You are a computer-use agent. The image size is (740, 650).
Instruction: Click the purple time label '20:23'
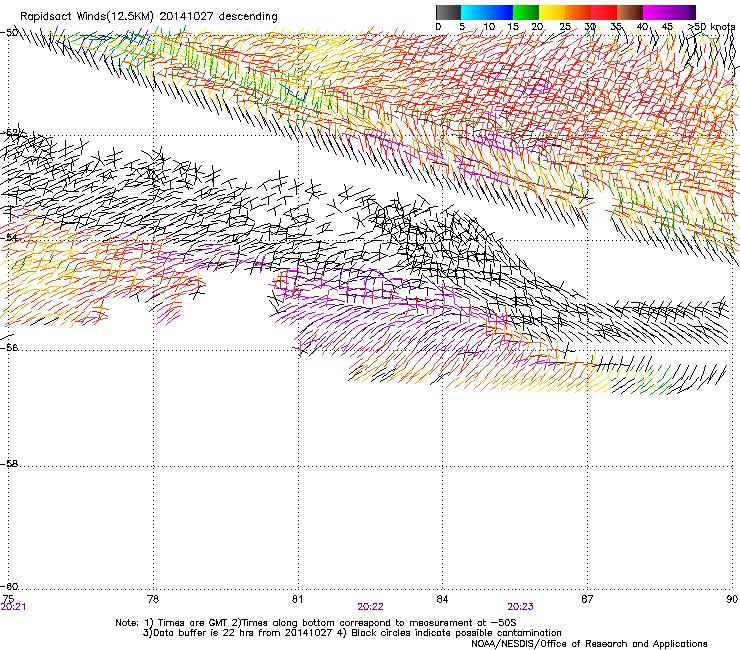point(521,607)
